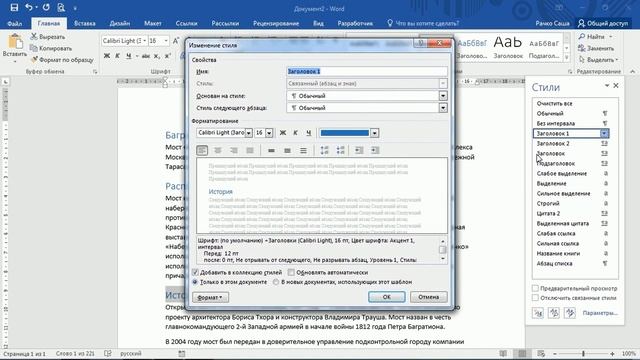Click the Undo arrow icon
The image size is (640, 360).
[x=29, y=7]
